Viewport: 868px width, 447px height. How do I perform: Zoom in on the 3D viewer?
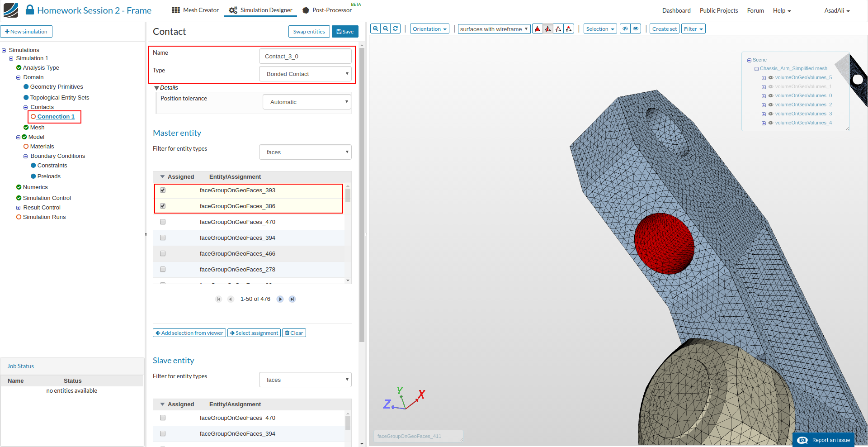click(x=375, y=29)
